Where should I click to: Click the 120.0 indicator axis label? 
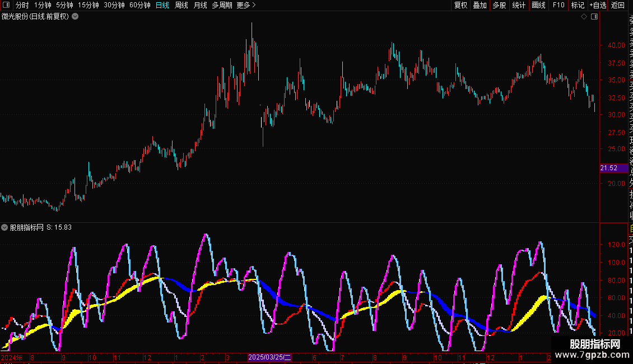[616, 245]
